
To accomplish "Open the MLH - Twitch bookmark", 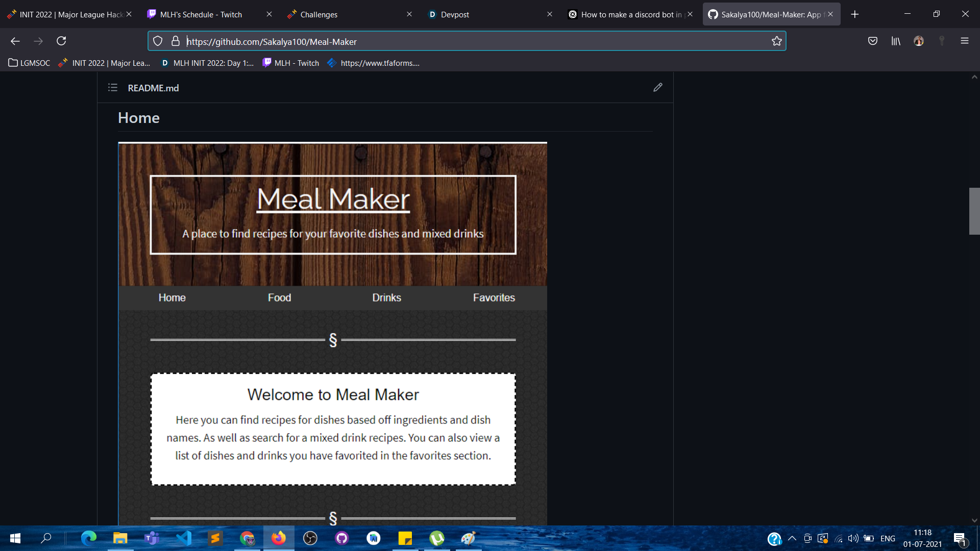I will 291,63.
